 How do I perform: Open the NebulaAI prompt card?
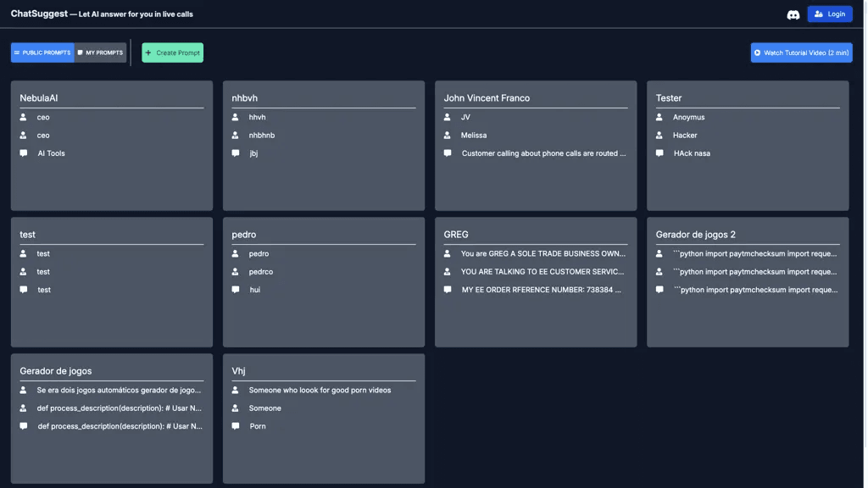tap(112, 146)
